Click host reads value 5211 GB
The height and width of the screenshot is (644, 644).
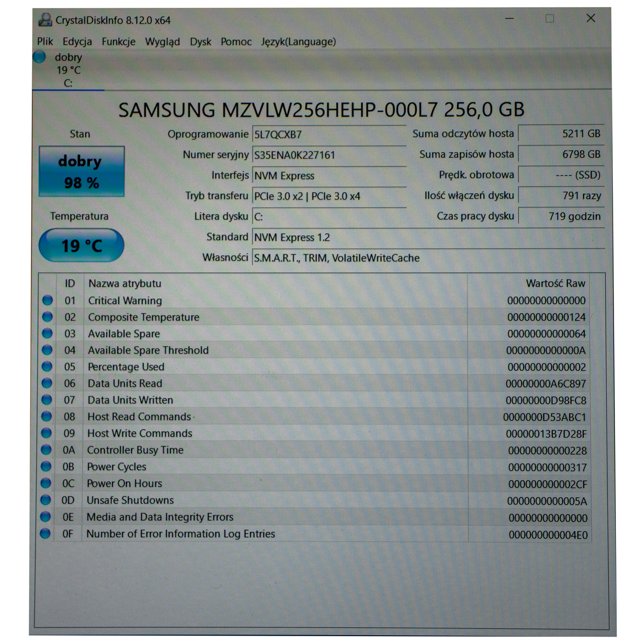coord(561,134)
